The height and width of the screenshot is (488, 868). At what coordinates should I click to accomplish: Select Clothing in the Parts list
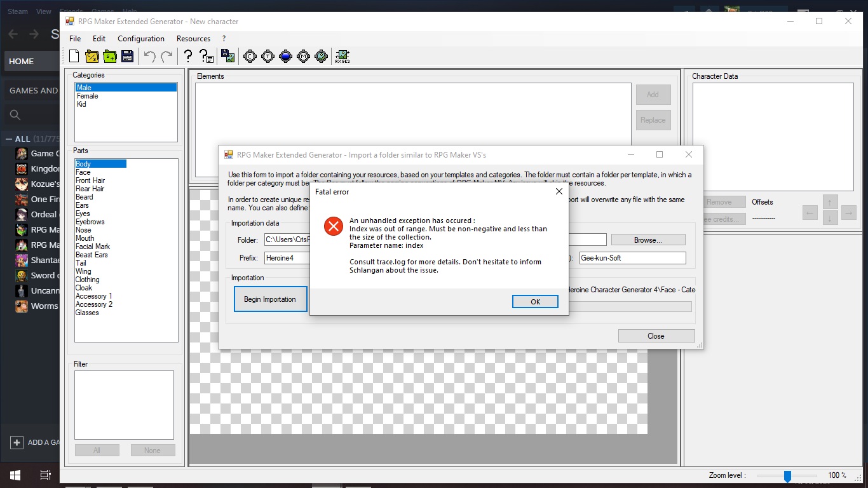click(88, 280)
